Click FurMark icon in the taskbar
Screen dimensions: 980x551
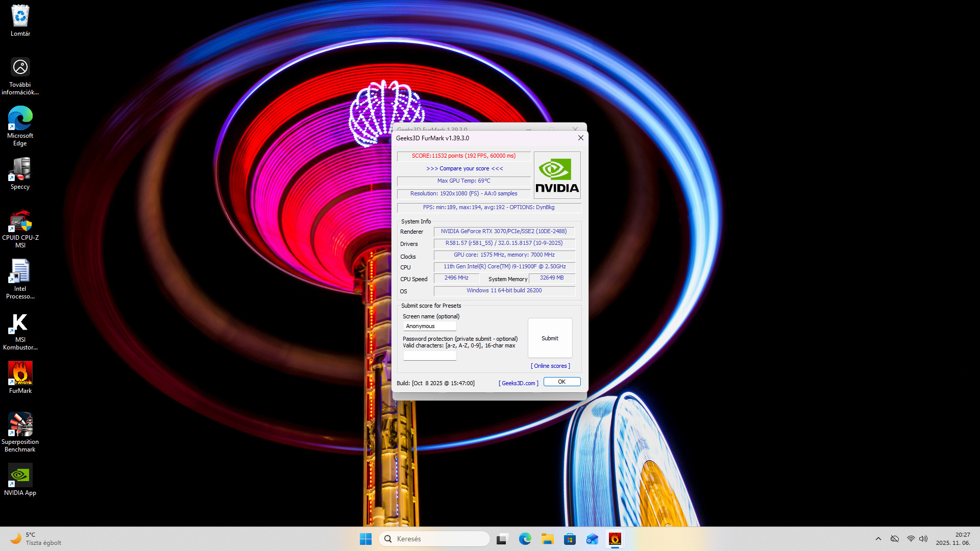615,539
